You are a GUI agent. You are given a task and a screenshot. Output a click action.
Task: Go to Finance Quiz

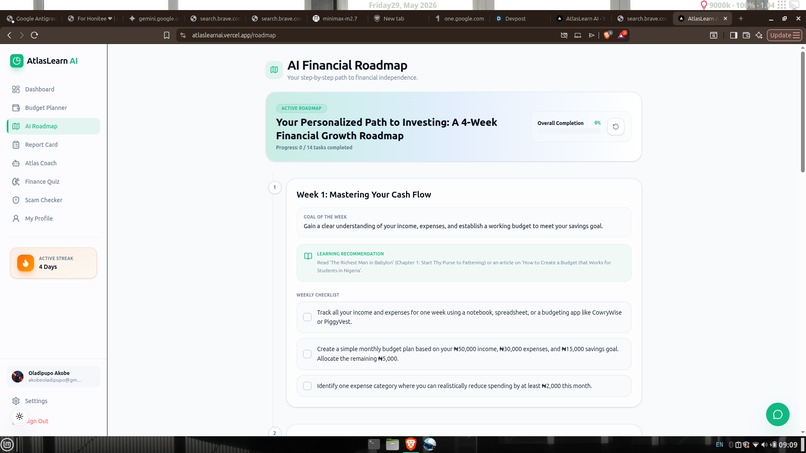pos(53,182)
